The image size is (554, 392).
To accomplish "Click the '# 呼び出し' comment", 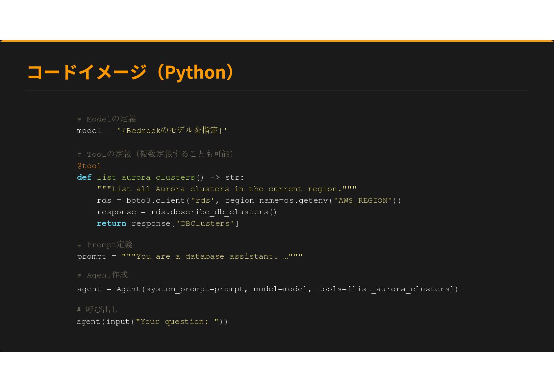I will (x=97, y=310).
